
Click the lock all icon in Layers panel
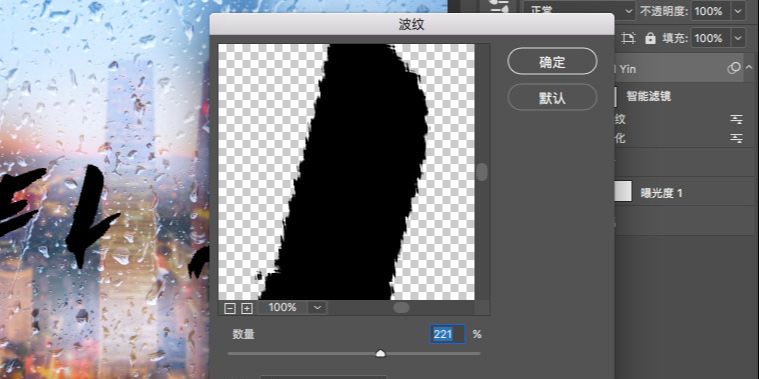650,38
